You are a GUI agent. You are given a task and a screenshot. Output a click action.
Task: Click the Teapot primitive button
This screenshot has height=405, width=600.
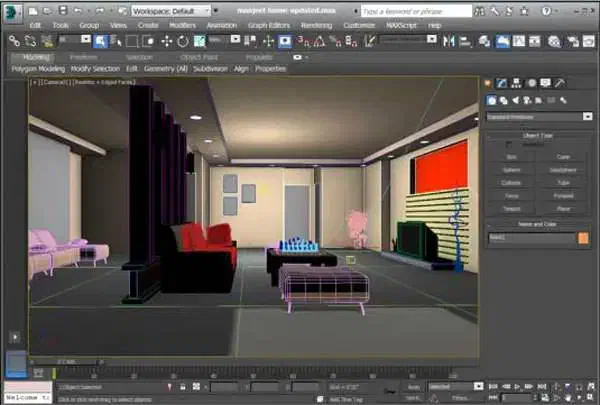tap(512, 208)
